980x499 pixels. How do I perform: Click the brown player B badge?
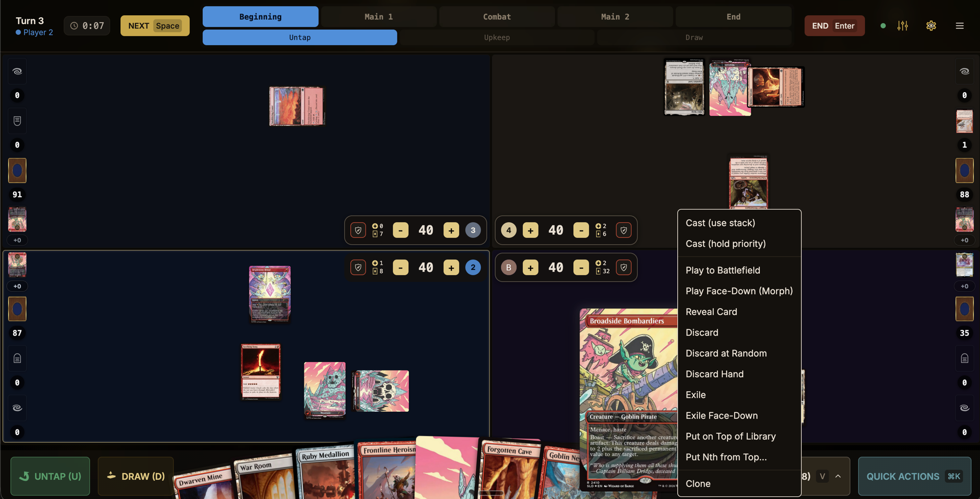tap(509, 267)
